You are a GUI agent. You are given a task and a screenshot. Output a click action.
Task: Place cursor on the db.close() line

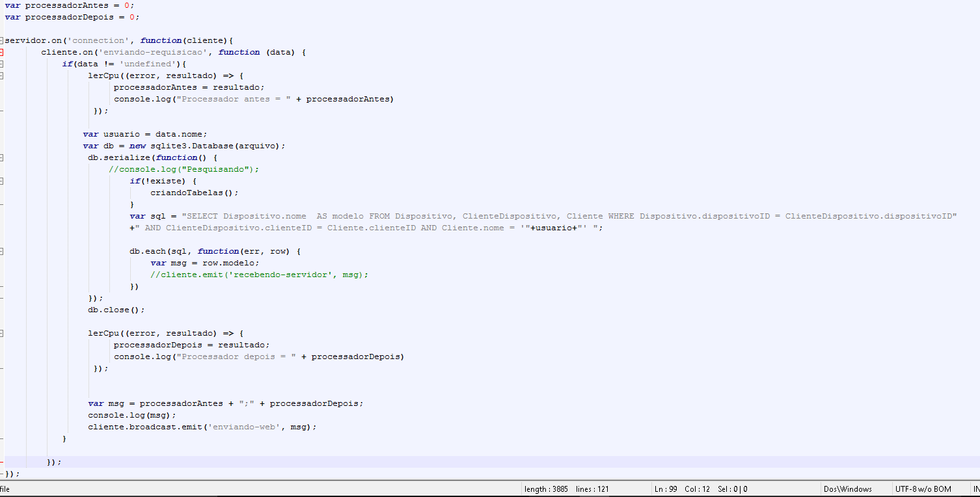pos(116,310)
